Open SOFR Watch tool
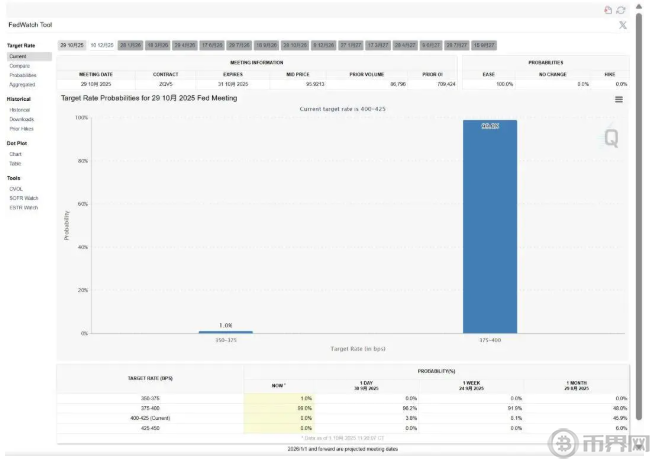This screenshot has width=661, height=471. pos(22,197)
